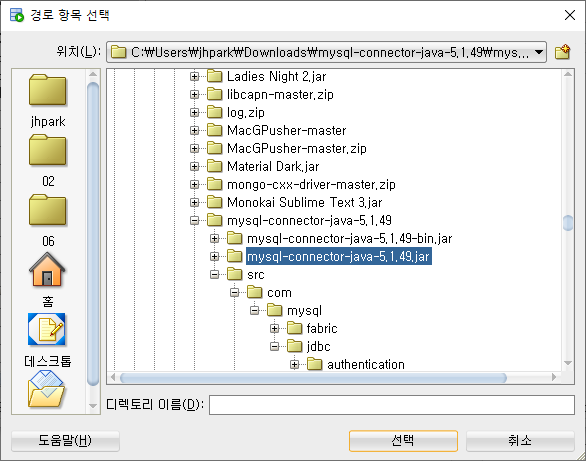586x461 pixels.
Task: Select the 'mysql-connector-java-5.1.49-bin.jar' row text
Action: point(349,238)
